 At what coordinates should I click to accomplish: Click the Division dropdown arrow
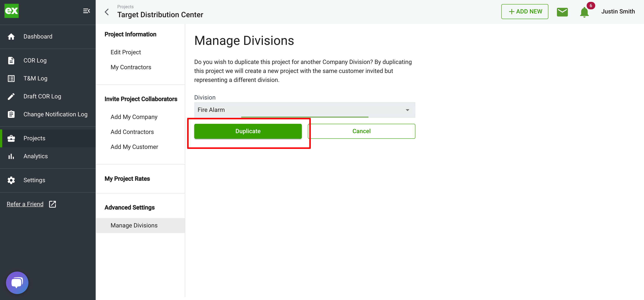click(x=407, y=110)
